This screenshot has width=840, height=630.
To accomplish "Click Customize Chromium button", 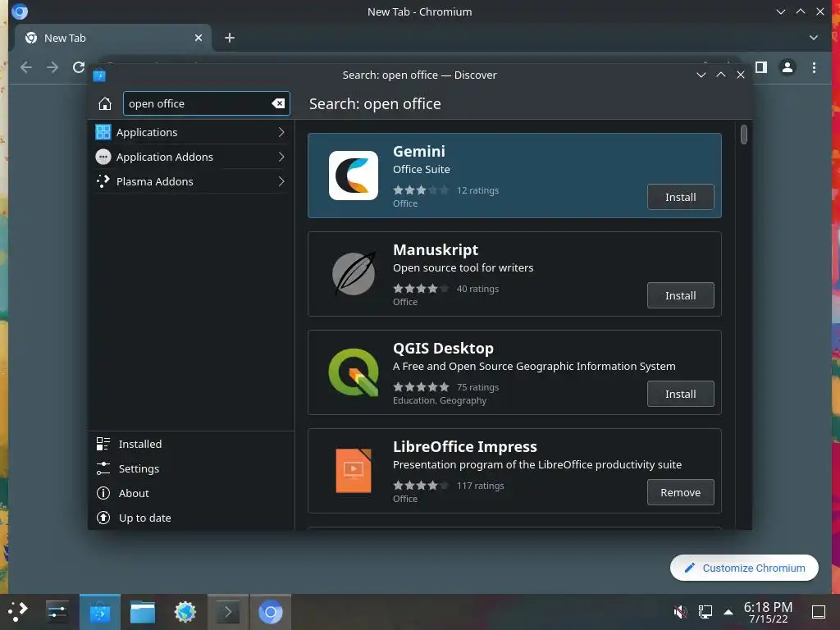I will click(744, 568).
